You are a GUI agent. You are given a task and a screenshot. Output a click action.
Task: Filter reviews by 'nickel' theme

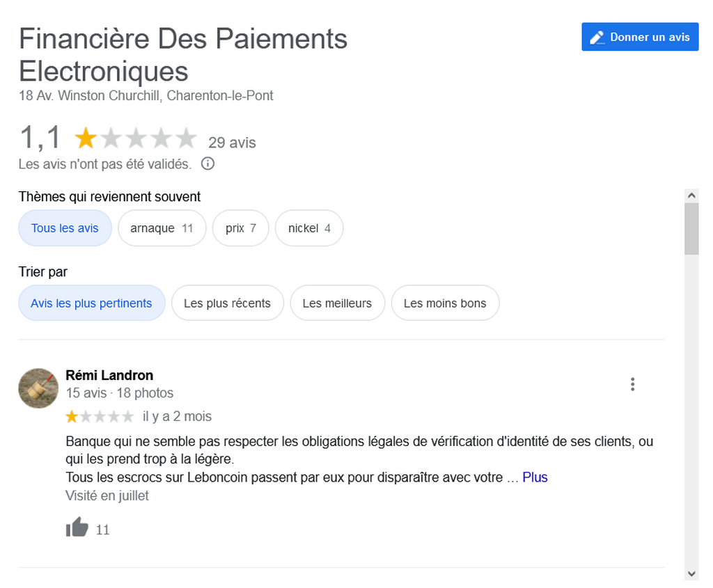pos(309,228)
